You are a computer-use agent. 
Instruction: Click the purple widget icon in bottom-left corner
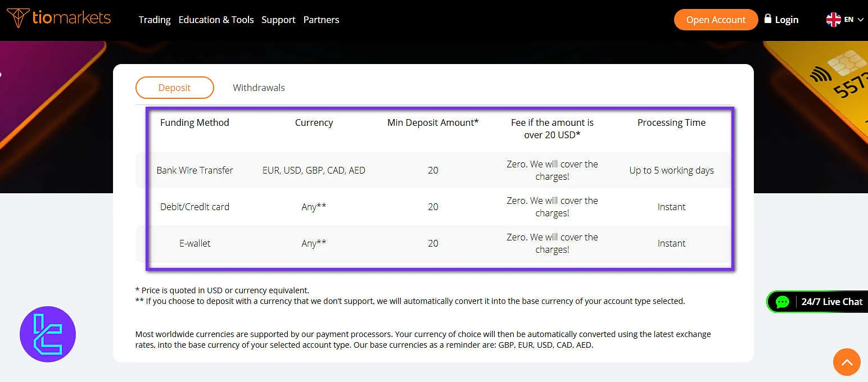pos(48,334)
